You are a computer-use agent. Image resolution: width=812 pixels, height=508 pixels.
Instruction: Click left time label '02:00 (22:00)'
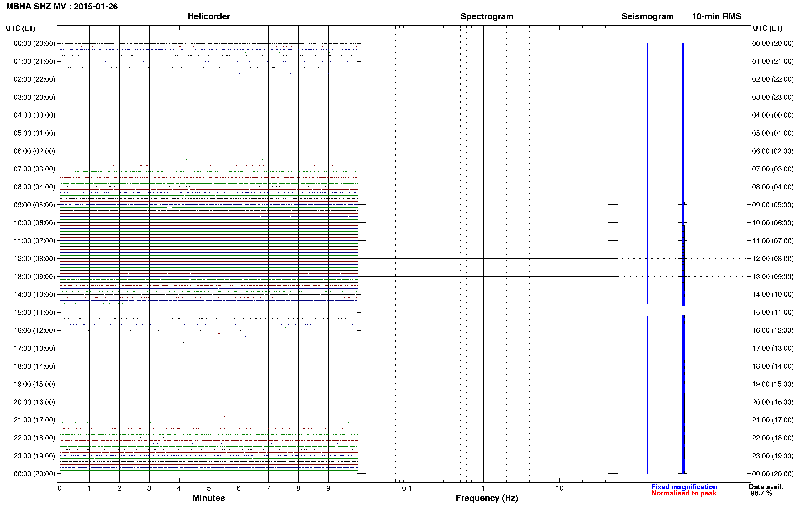point(34,79)
